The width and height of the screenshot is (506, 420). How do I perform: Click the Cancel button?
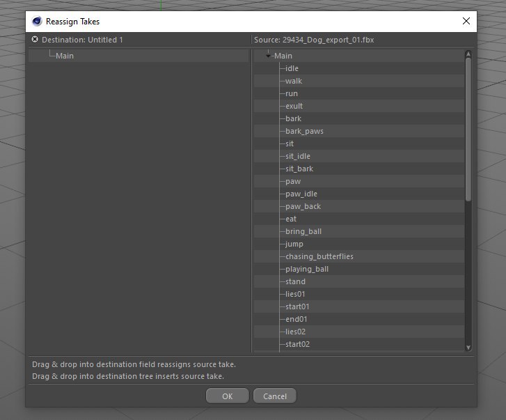click(x=275, y=396)
